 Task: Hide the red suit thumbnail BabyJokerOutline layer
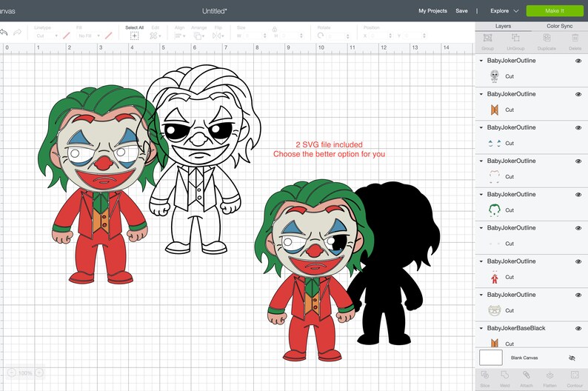(x=578, y=261)
